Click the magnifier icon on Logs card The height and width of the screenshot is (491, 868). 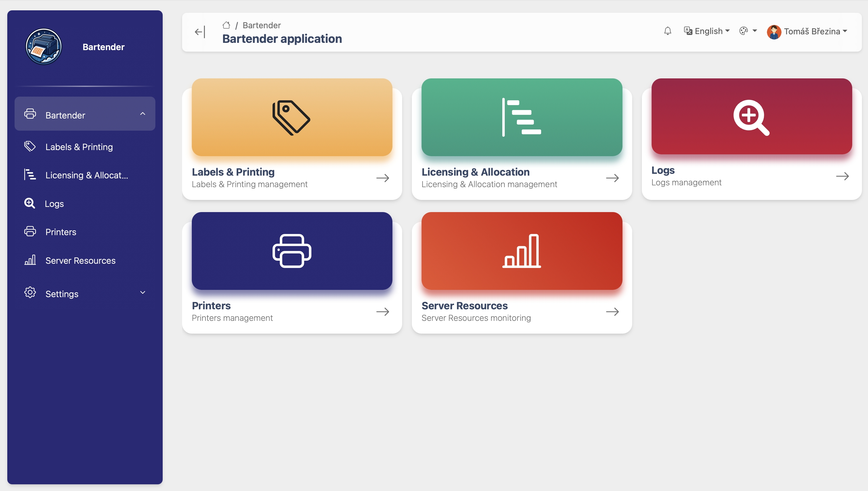[751, 117]
